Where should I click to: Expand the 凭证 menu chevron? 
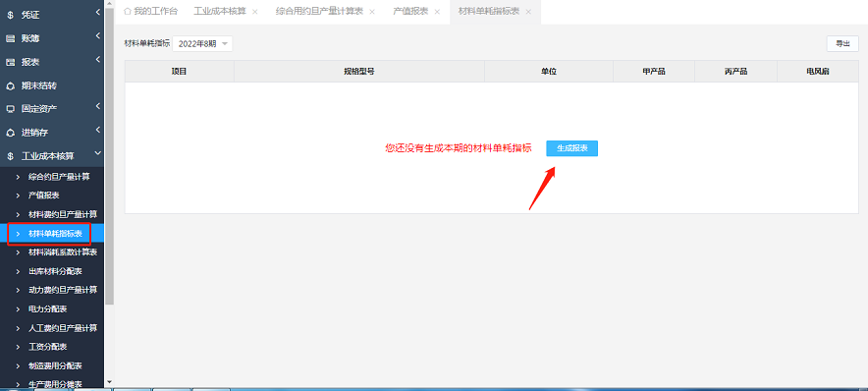tap(97, 12)
